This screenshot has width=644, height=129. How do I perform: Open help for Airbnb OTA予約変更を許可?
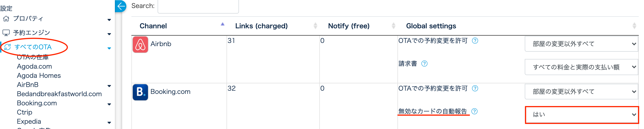click(475, 41)
